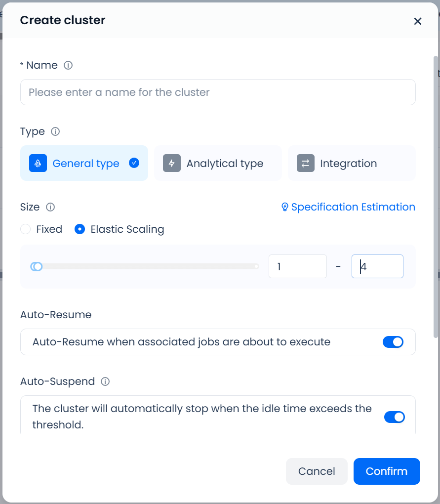Viewport: 440px width, 504px height.
Task: Choose the Analytical type option
Action: (x=218, y=164)
